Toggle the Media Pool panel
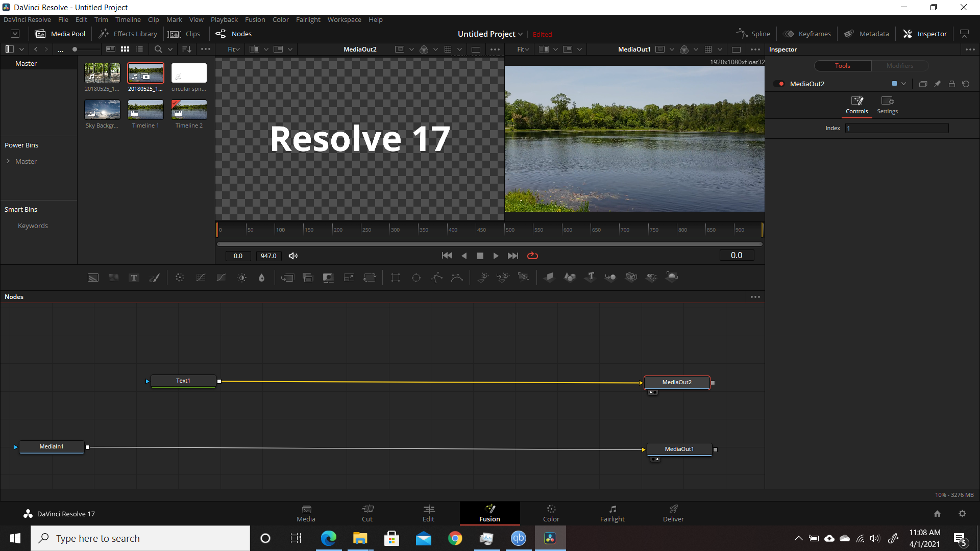This screenshot has height=551, width=980. (x=60, y=34)
